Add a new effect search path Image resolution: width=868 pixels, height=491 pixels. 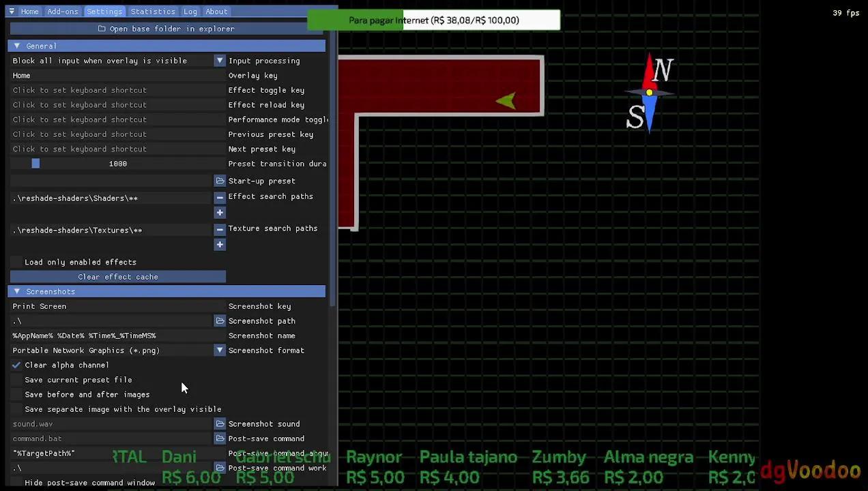[220, 213]
